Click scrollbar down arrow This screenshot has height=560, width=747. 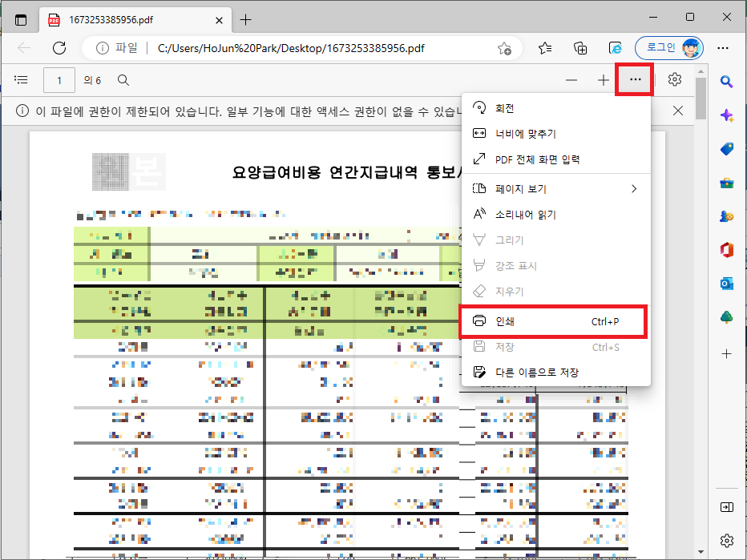(701, 552)
